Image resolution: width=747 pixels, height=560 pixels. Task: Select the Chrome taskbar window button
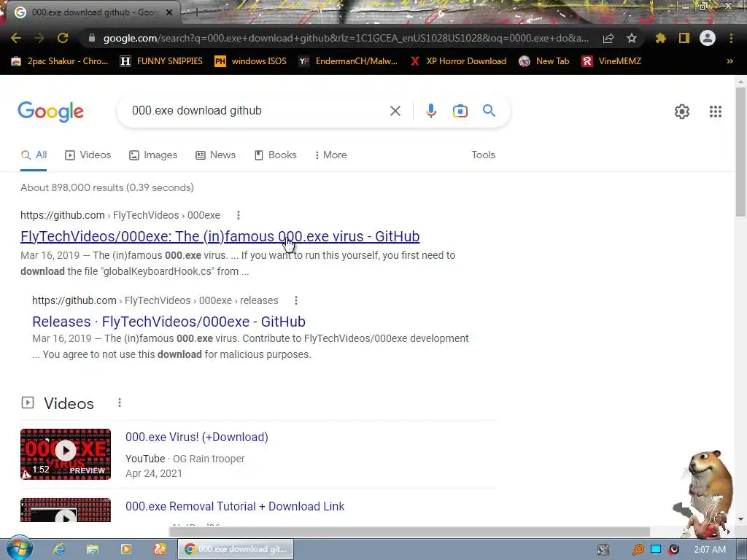tap(236, 549)
